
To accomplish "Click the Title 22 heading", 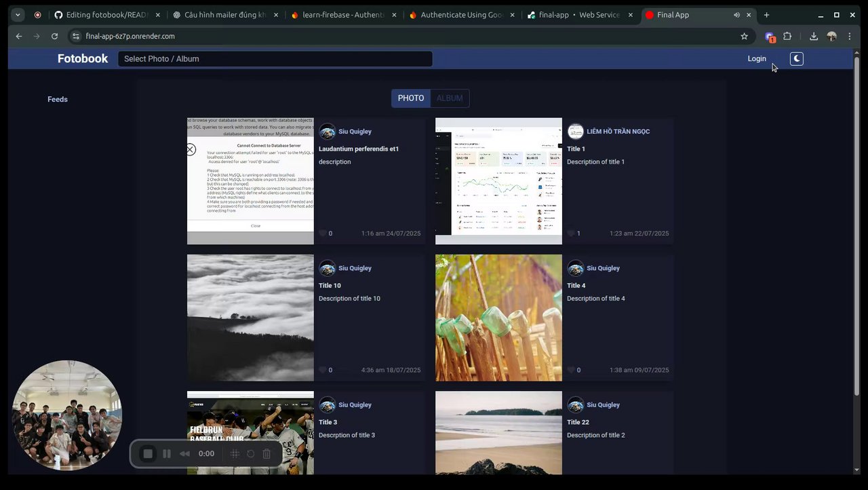I will (578, 422).
